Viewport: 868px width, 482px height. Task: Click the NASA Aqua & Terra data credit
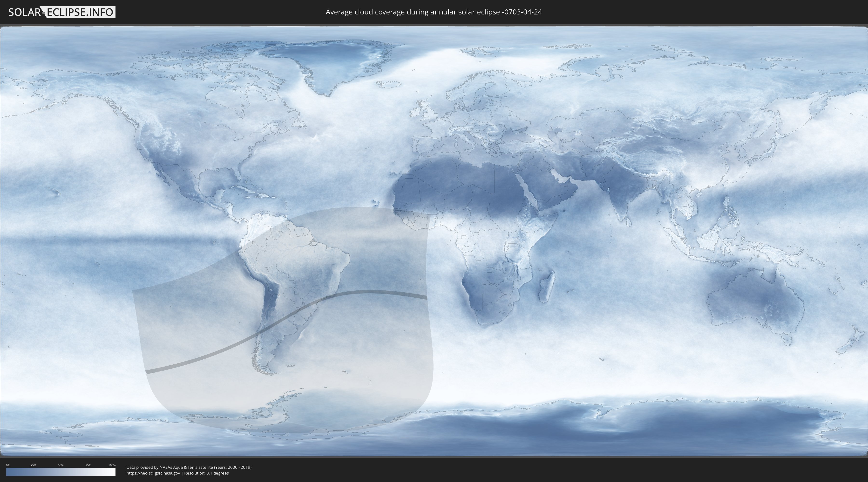point(189,467)
